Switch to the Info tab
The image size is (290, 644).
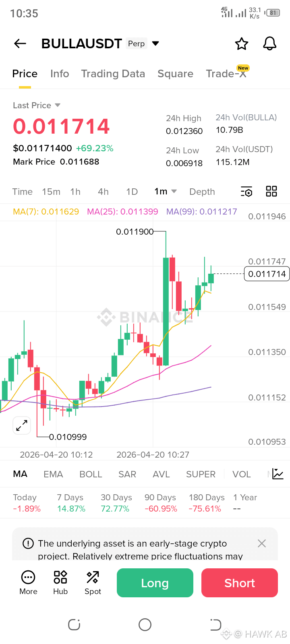pyautogui.click(x=60, y=74)
